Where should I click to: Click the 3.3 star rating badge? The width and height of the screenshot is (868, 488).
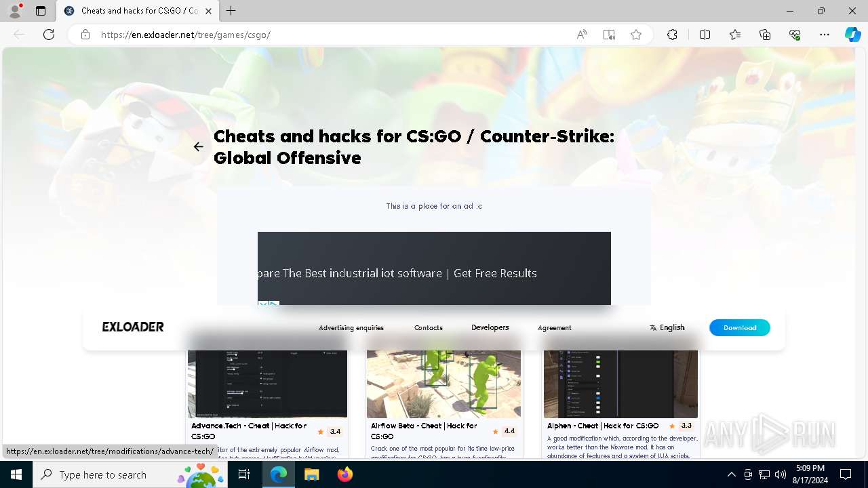coord(681,426)
